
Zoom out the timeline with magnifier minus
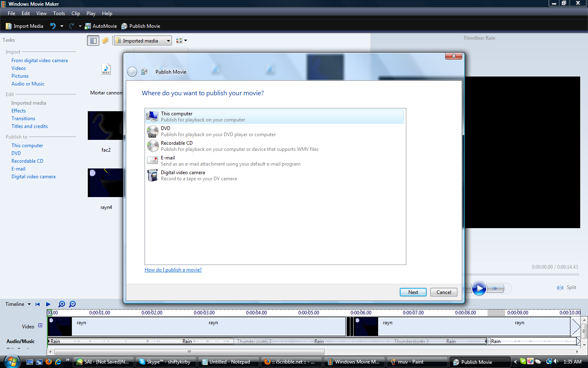[x=73, y=304]
